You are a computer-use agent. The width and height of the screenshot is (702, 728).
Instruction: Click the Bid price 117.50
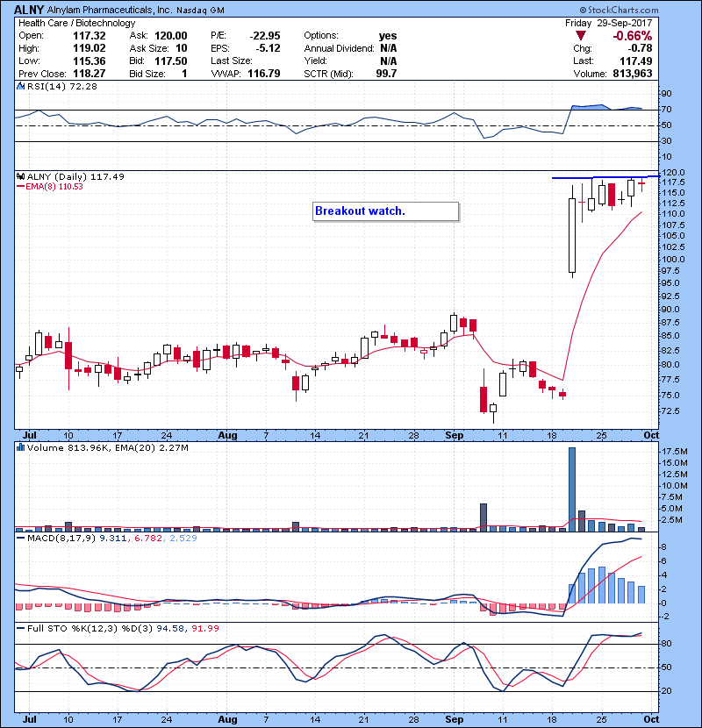[170, 61]
